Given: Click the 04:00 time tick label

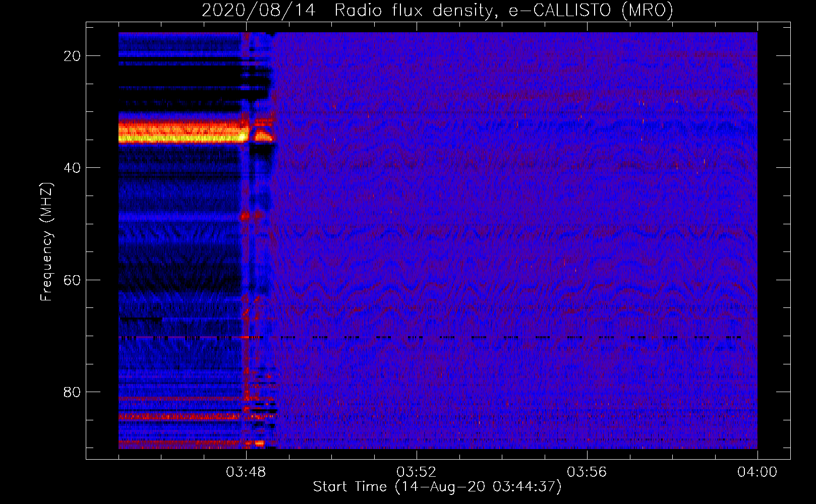Looking at the screenshot, I should click(x=757, y=472).
